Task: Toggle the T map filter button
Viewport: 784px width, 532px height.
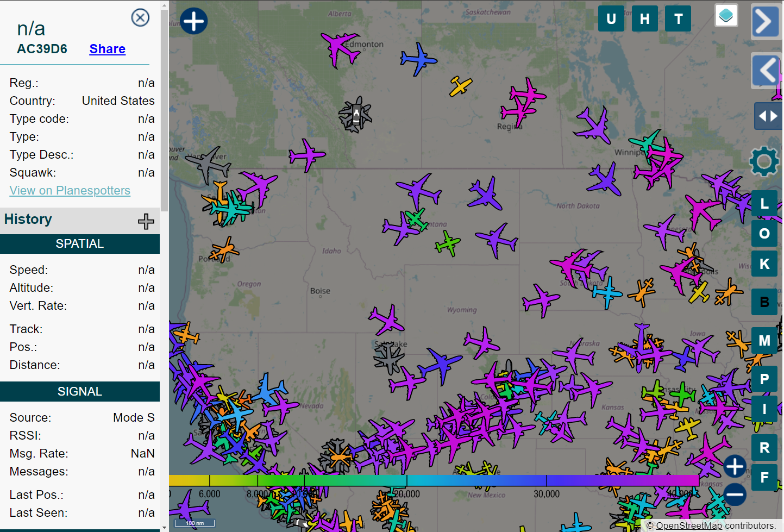Action: [x=679, y=19]
